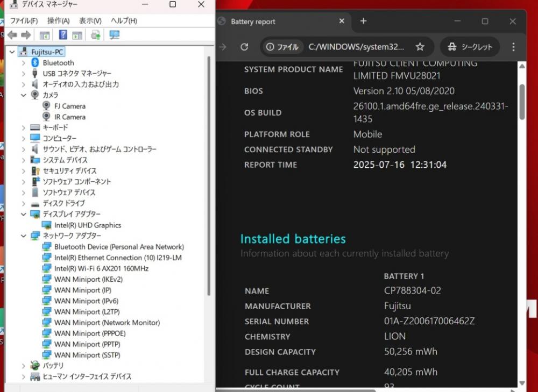Select WAN Miniport (L2TP) entry
The width and height of the screenshot is (538, 392).
[87, 312]
